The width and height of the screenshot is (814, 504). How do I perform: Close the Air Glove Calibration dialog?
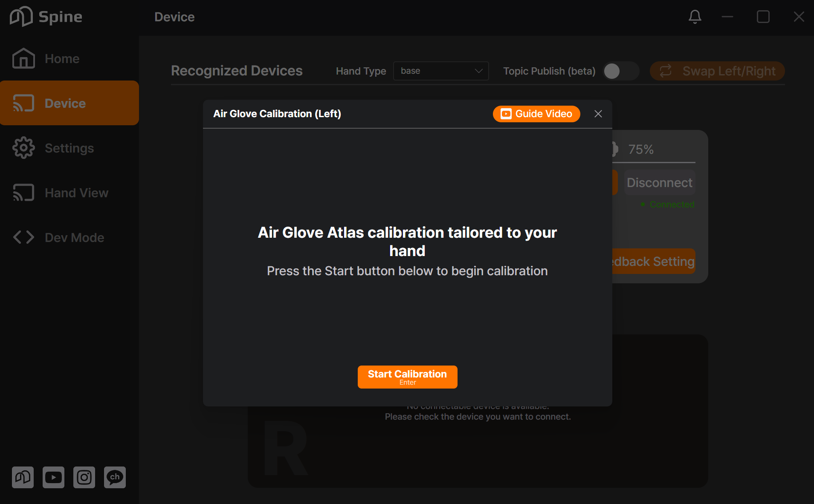click(598, 114)
